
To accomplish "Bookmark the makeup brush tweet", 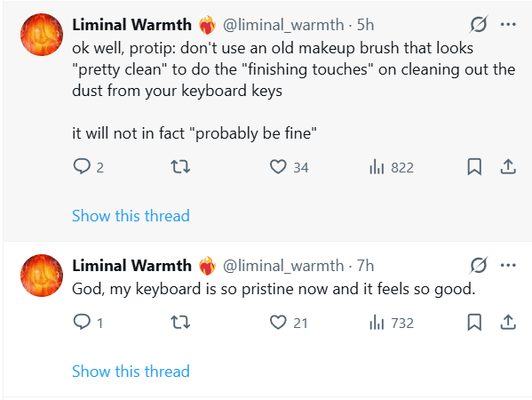I will (474, 167).
